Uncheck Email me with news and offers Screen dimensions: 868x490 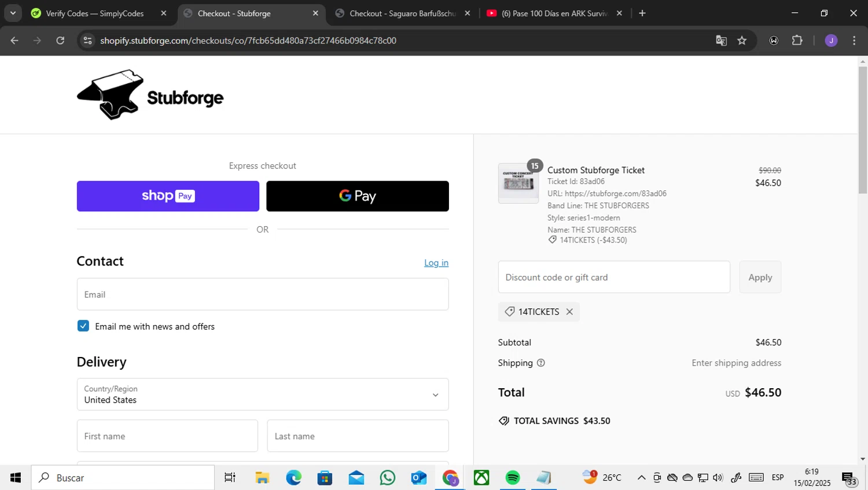83,326
